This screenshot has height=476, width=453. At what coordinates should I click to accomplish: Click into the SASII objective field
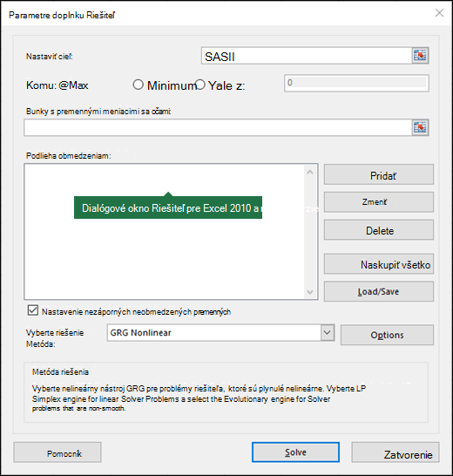coord(307,56)
